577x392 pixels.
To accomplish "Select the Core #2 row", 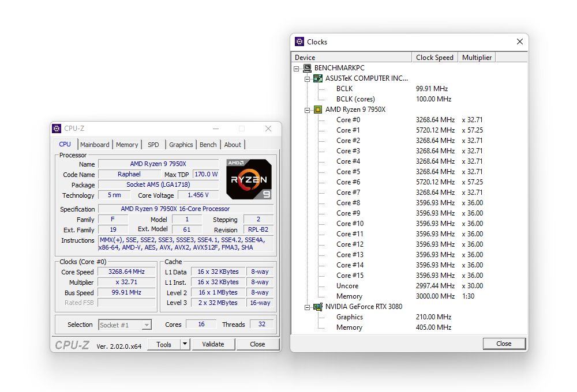I will [410, 141].
